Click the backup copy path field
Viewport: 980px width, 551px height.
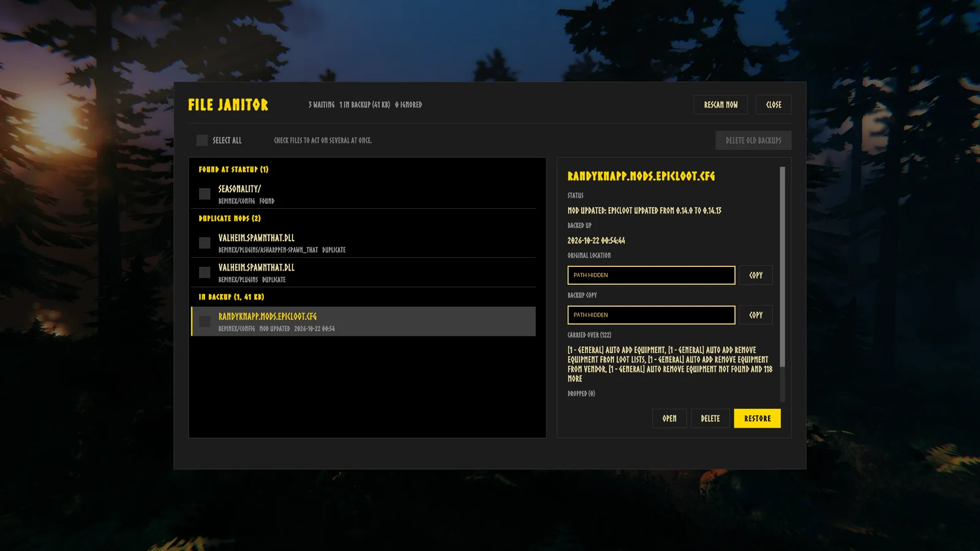(x=651, y=315)
